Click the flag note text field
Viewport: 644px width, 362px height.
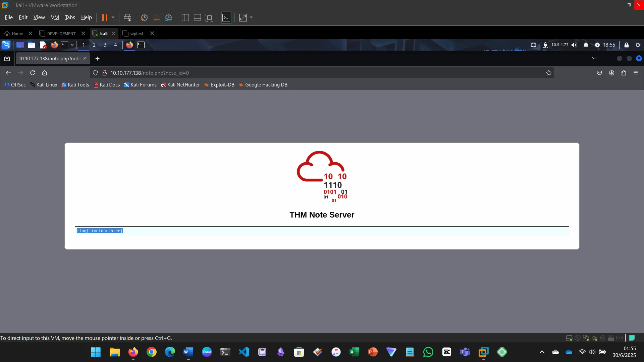pyautogui.click(x=321, y=231)
